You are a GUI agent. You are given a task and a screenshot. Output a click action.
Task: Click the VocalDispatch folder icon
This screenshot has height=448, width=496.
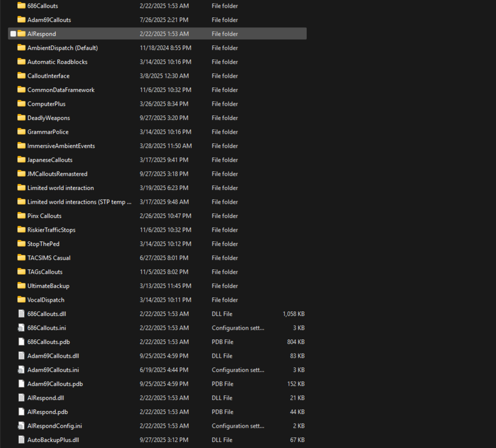click(x=20, y=300)
